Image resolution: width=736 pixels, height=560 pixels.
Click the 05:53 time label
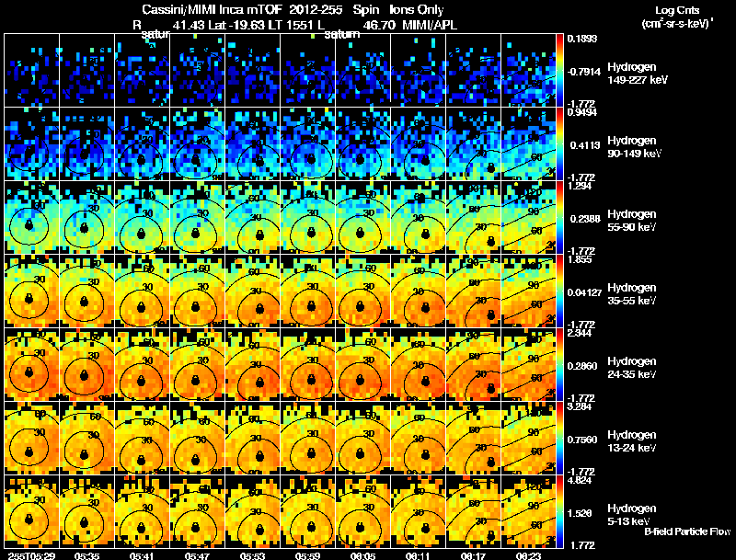click(x=252, y=555)
